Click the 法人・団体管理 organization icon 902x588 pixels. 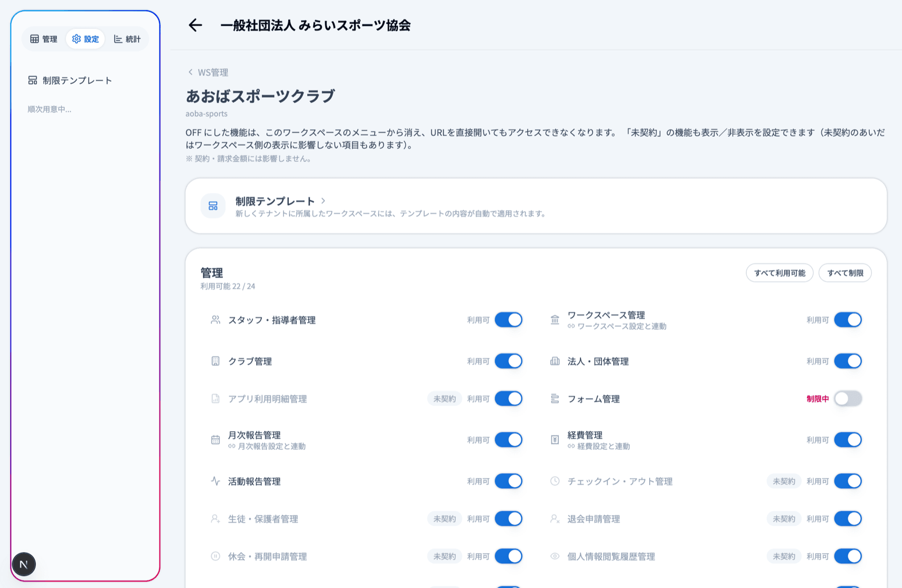(555, 362)
